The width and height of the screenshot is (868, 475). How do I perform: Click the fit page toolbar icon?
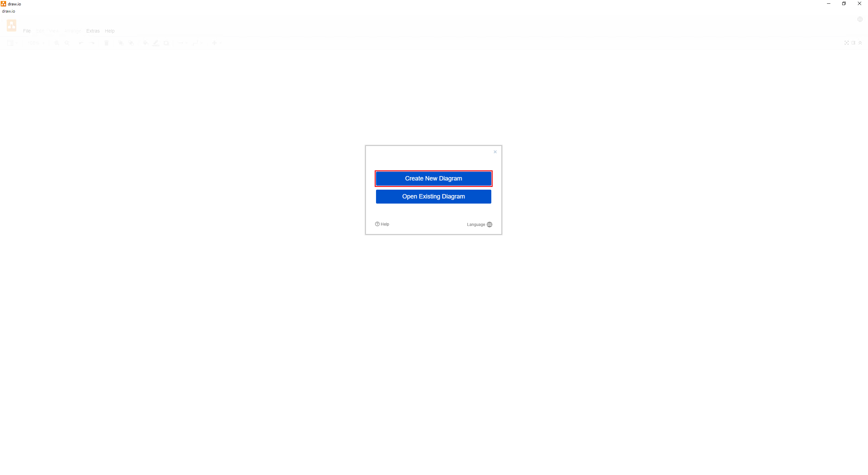pos(846,43)
